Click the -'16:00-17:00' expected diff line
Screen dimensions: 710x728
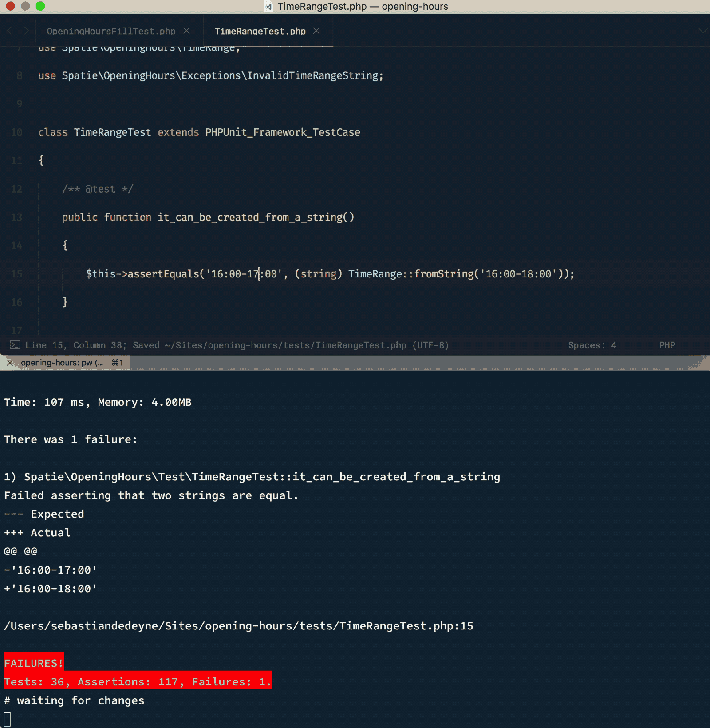51,570
